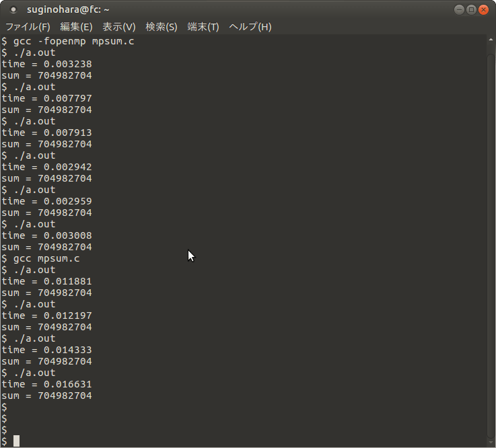Screen dimensions: 496x448
Task: Click the text 'time = 0.003238'
Action: pyautogui.click(x=47, y=64)
